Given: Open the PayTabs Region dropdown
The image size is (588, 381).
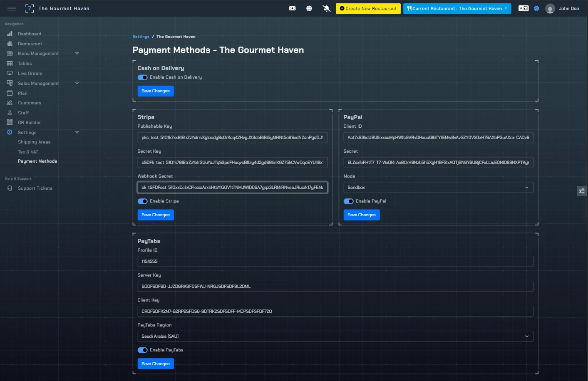Looking at the screenshot, I should [x=335, y=336].
